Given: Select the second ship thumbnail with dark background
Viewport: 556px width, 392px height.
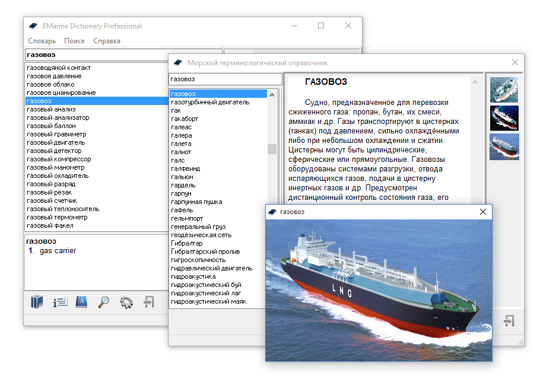Looking at the screenshot, I should click(504, 117).
